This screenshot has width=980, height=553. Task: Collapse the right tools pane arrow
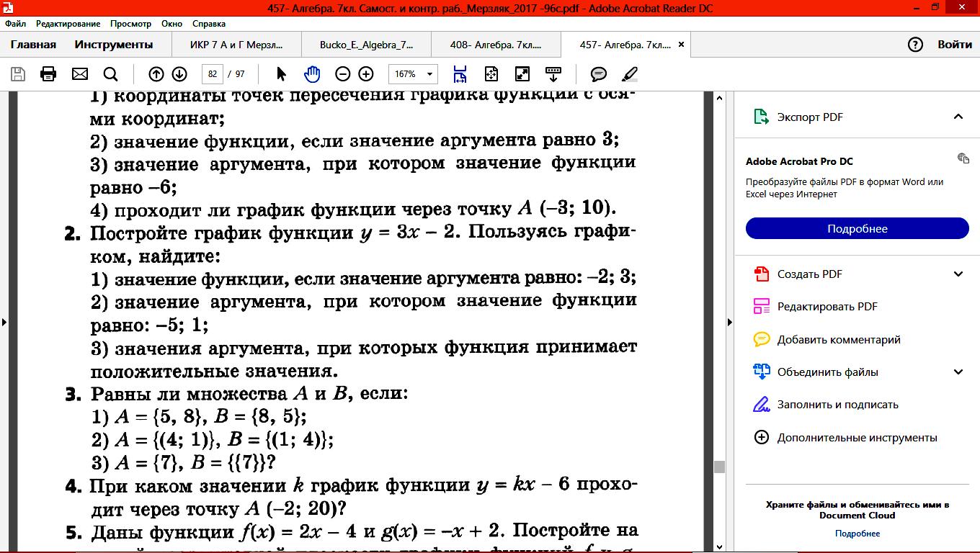729,322
